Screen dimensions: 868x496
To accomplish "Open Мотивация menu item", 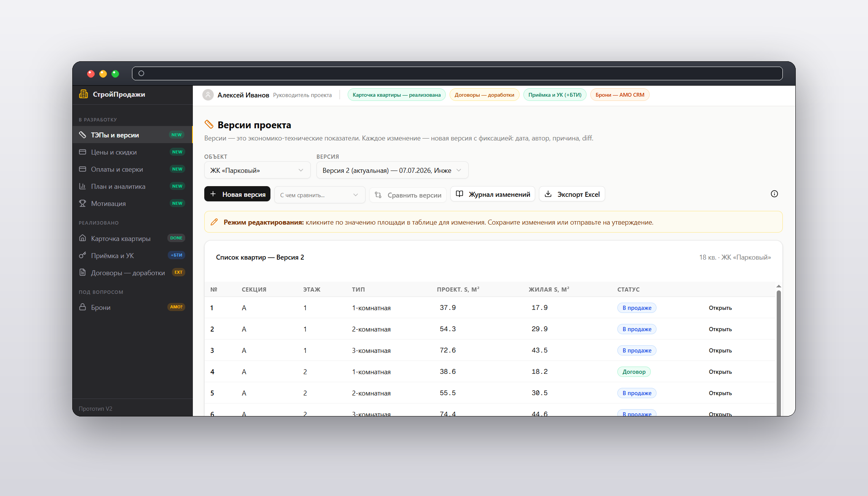I will (132, 203).
